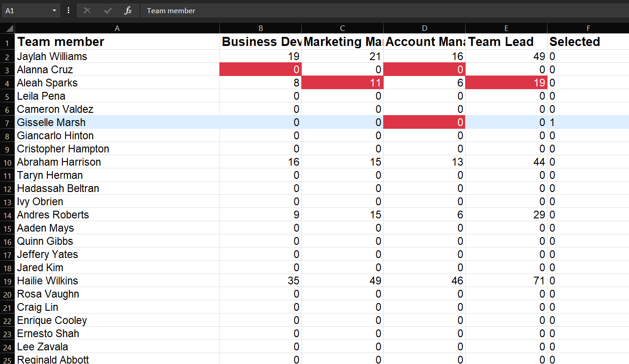This screenshot has height=364, width=629.
Task: Select row 7 header
Action: [x=7, y=122]
